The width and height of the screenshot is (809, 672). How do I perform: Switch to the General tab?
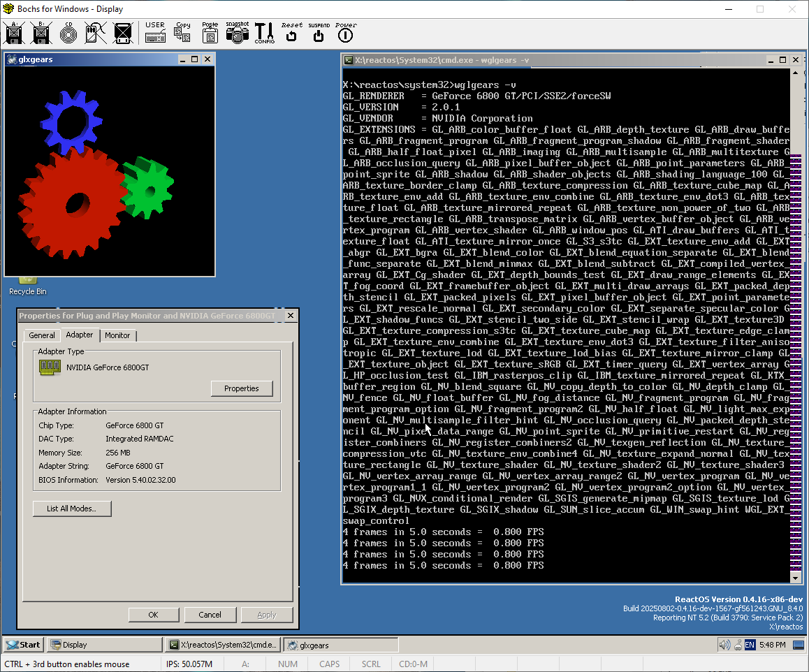pyautogui.click(x=42, y=335)
